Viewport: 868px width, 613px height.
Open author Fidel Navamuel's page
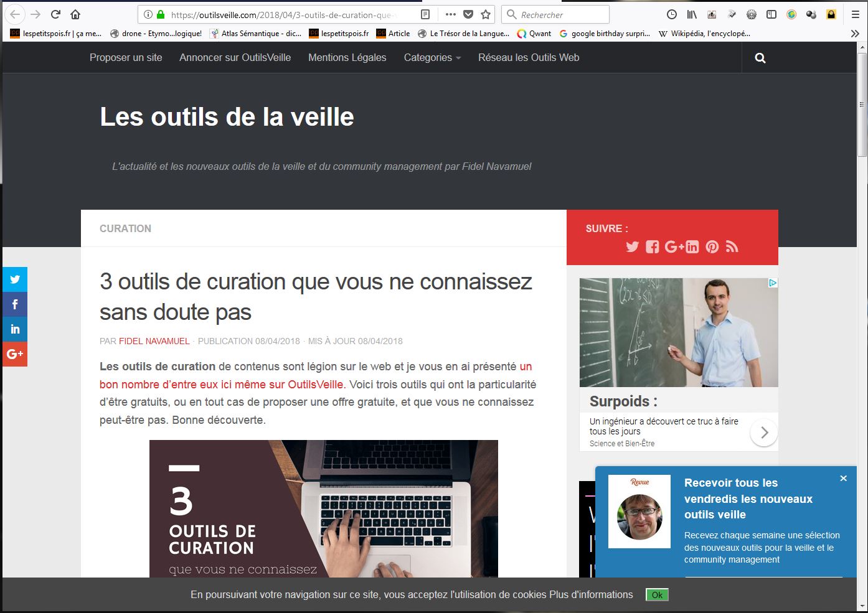(x=154, y=341)
